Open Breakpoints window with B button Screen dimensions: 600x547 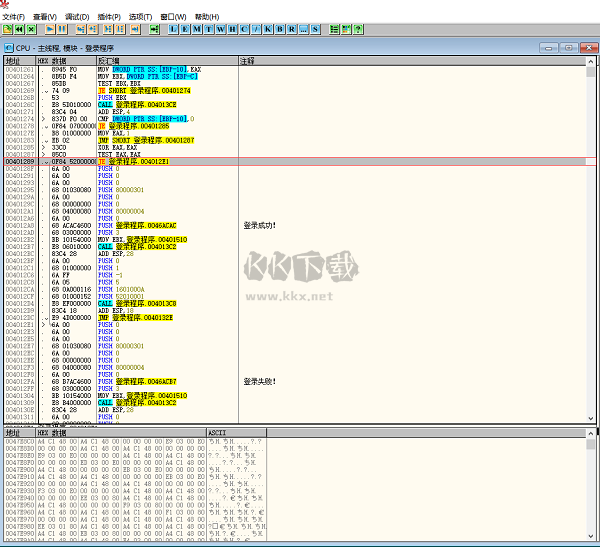click(x=280, y=30)
